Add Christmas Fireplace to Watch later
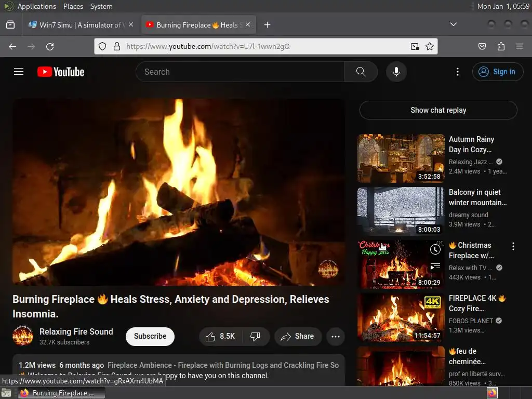 coord(435,250)
